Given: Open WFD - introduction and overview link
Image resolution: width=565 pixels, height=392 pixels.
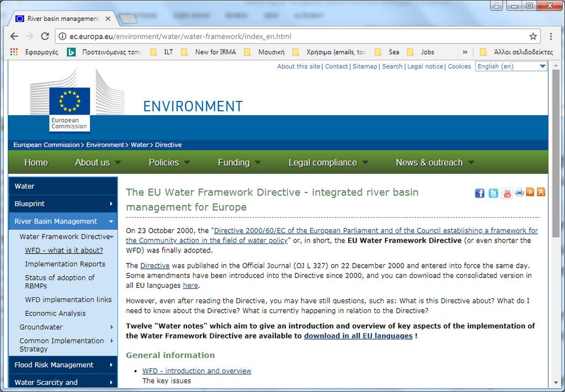Looking at the screenshot, I should [197, 370].
